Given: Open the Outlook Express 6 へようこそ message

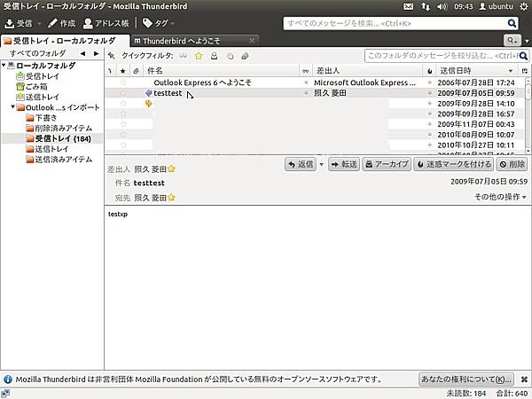Looking at the screenshot, I should pos(202,82).
